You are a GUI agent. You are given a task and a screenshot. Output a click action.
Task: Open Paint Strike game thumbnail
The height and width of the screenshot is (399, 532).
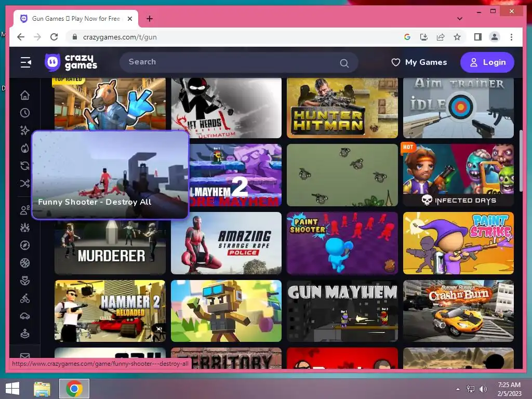pyautogui.click(x=458, y=243)
